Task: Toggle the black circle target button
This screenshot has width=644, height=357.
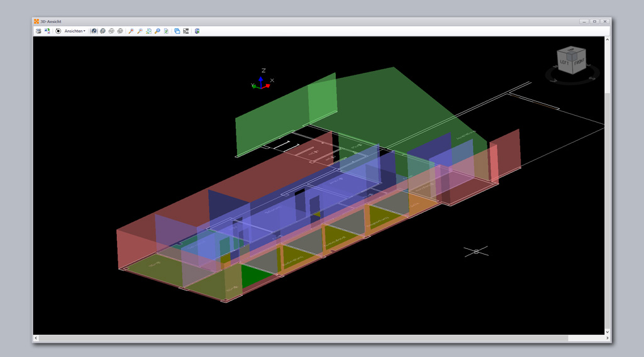Action: [x=58, y=31]
